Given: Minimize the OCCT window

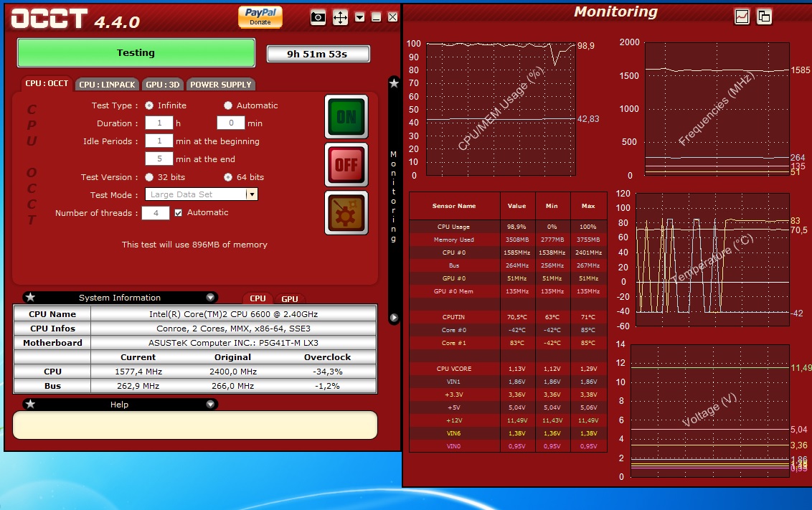Looking at the screenshot, I should (377, 18).
